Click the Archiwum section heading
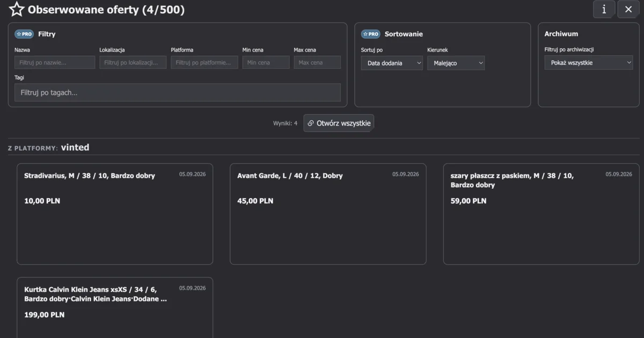This screenshot has width=644, height=338. [561, 34]
